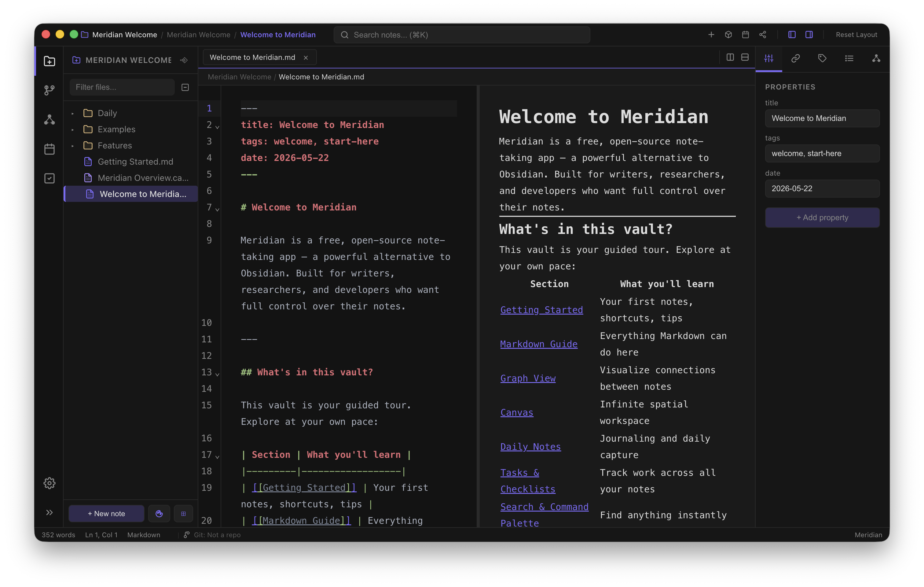
Task: Toggle the right sidebar panel
Action: 809,35
